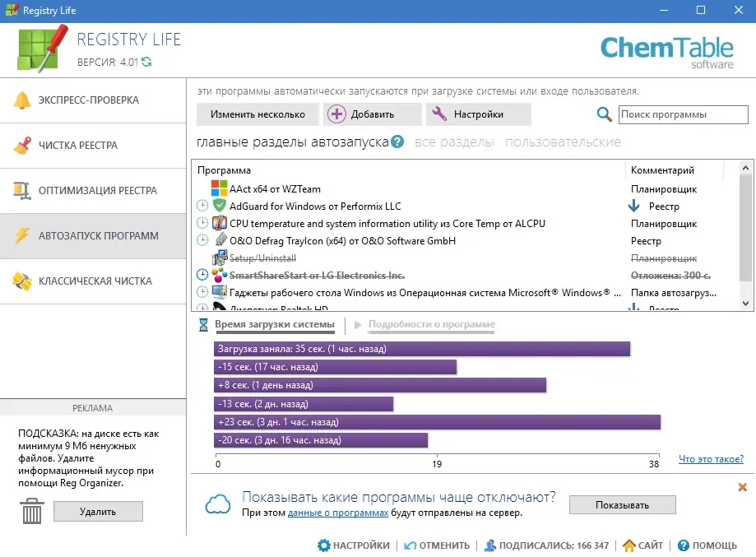Image resolution: width=756 pixels, height=557 pixels.
Task: Open the Настройки wrench button
Action: pos(478,114)
